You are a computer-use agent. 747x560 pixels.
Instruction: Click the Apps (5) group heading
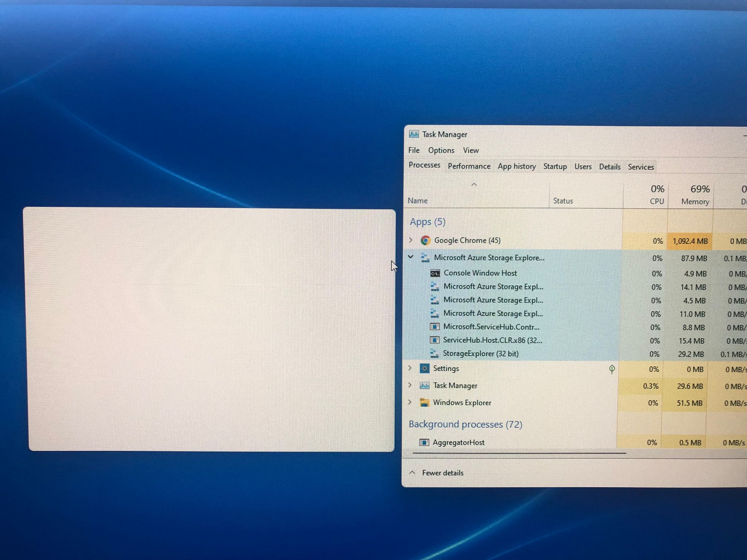tap(427, 222)
